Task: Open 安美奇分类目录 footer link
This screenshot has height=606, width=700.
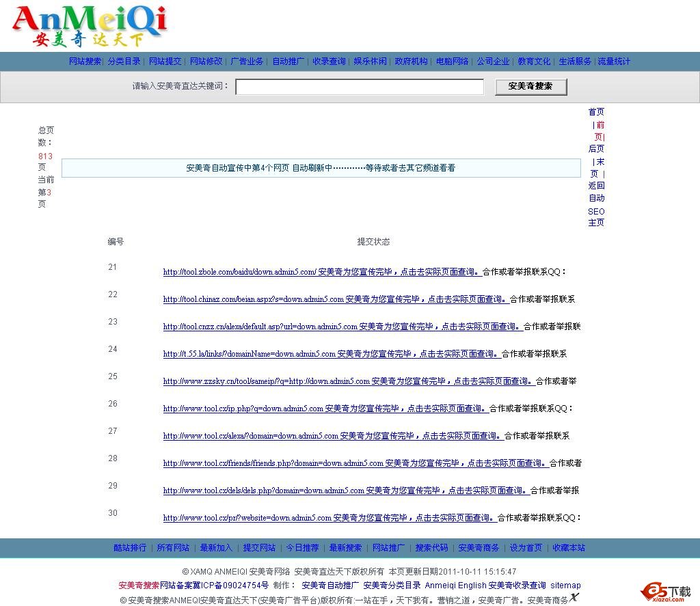Action: click(392, 585)
